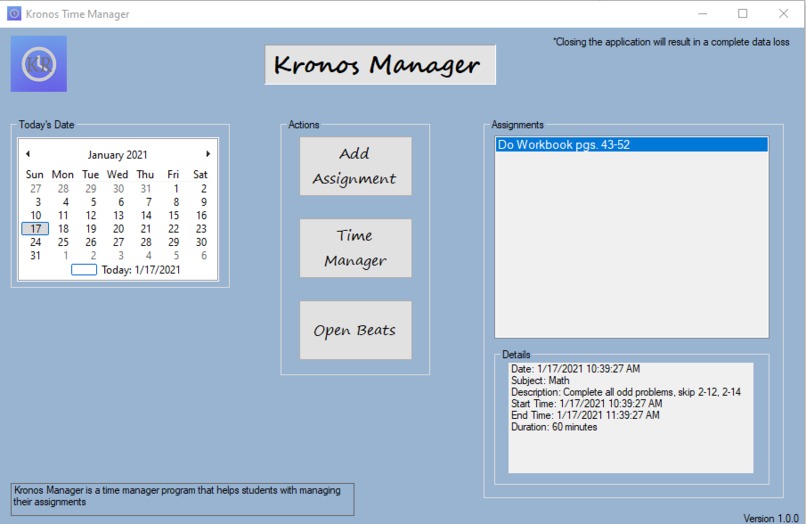The image size is (806, 524).
Task: Click the title bar app icon
Action: 14,14
